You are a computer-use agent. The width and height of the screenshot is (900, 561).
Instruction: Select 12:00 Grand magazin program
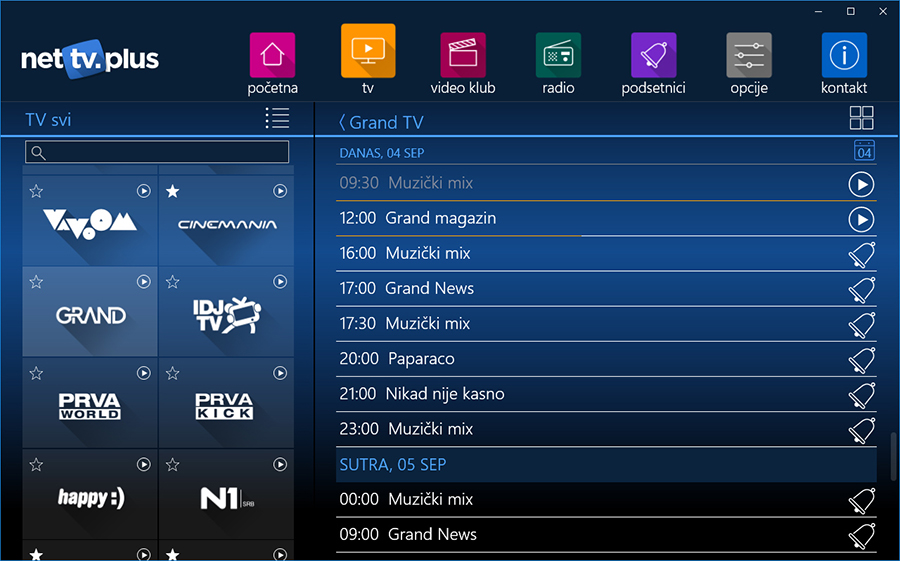click(606, 219)
